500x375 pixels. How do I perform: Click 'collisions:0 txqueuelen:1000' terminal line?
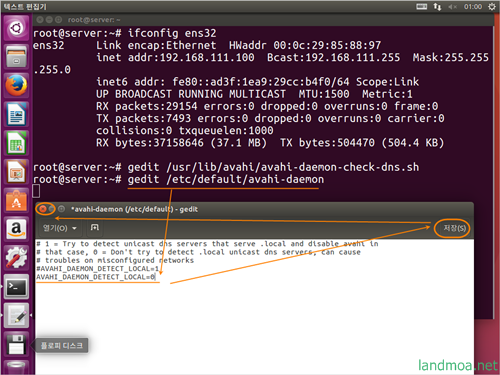coord(185,131)
